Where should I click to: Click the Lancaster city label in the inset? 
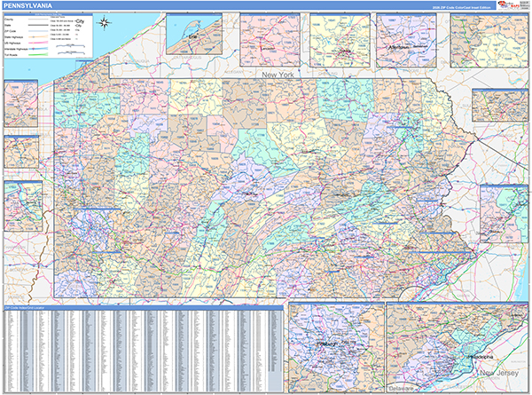point(268,48)
